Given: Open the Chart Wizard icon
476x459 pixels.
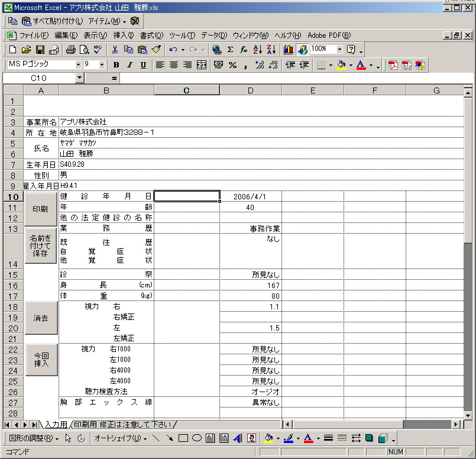Looking at the screenshot, I should pyautogui.click(x=289, y=50).
